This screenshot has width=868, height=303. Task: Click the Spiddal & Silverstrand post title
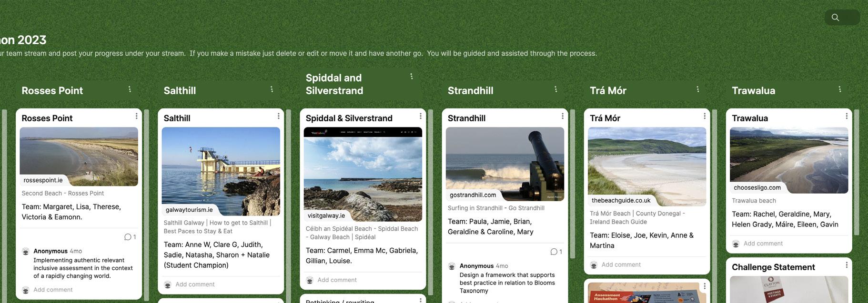pyautogui.click(x=349, y=118)
